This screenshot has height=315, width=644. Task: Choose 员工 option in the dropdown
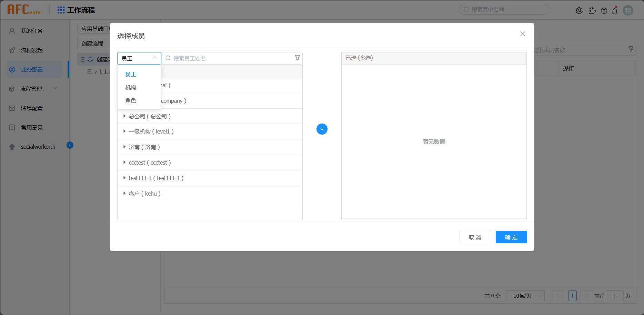131,75
